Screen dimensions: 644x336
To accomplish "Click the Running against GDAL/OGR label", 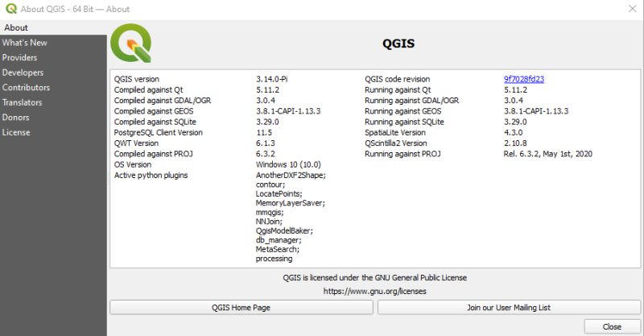I will pyautogui.click(x=412, y=101).
